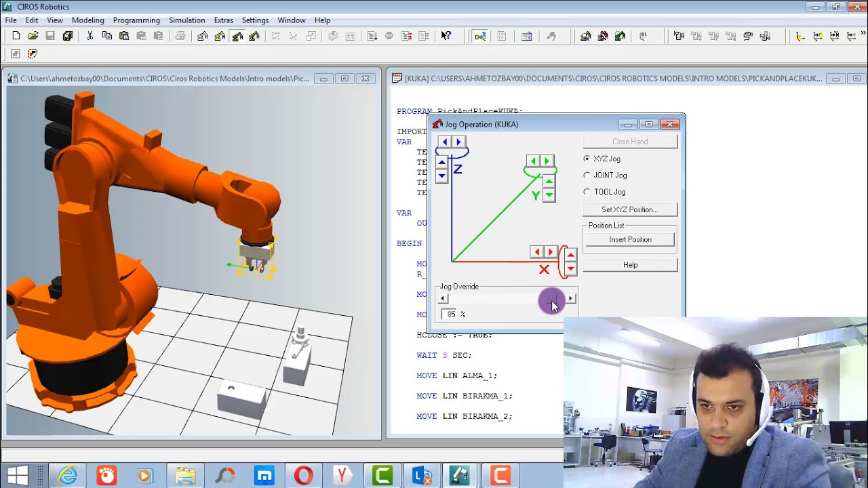Click the green robot model toolbar icon

[x=620, y=36]
